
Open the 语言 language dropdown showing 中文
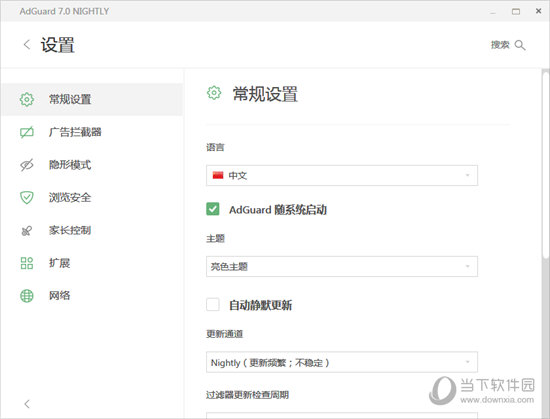click(x=342, y=175)
